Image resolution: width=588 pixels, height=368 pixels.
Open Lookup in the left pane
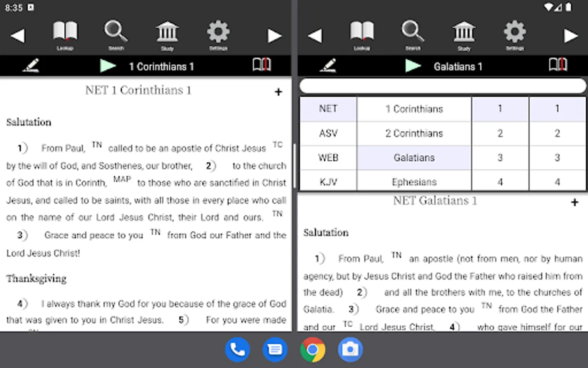[x=65, y=36]
